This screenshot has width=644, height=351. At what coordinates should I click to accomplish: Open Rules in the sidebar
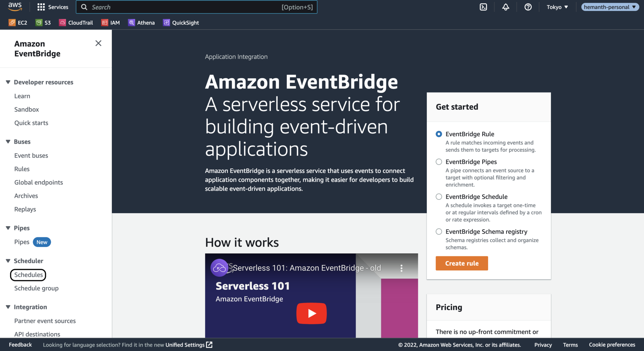click(x=22, y=169)
